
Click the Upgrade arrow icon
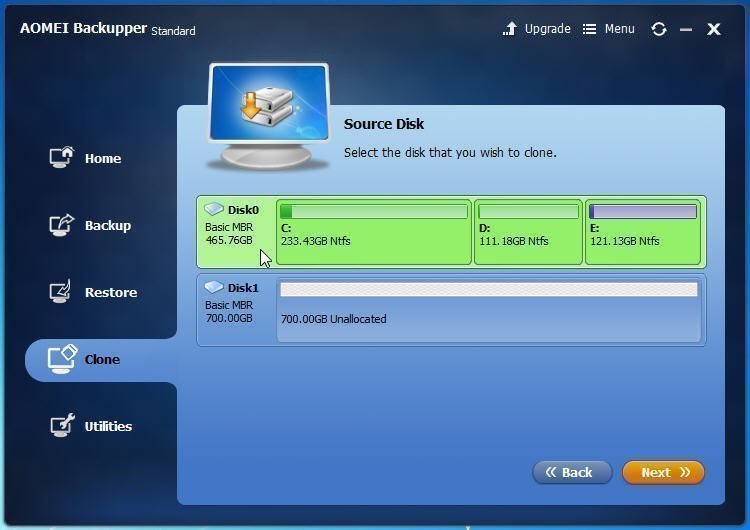510,29
